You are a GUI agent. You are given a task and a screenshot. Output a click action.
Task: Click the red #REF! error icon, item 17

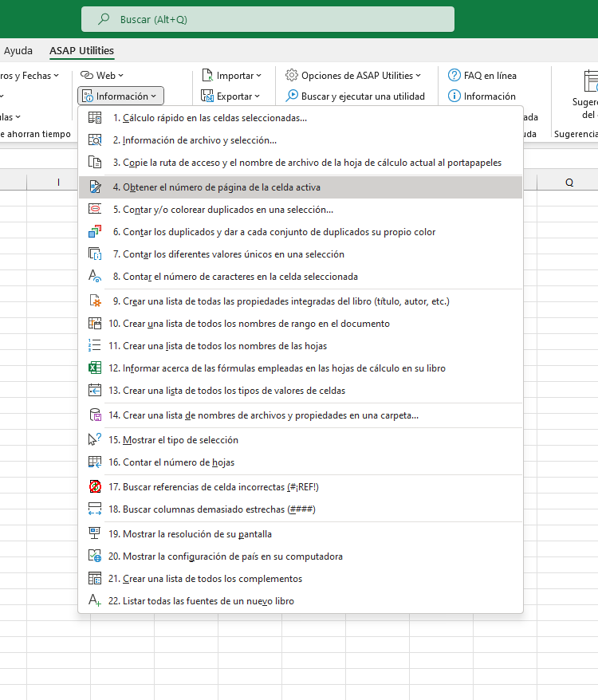point(95,486)
